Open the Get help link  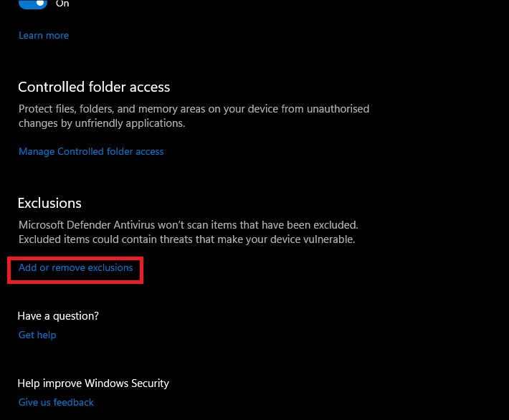37,335
